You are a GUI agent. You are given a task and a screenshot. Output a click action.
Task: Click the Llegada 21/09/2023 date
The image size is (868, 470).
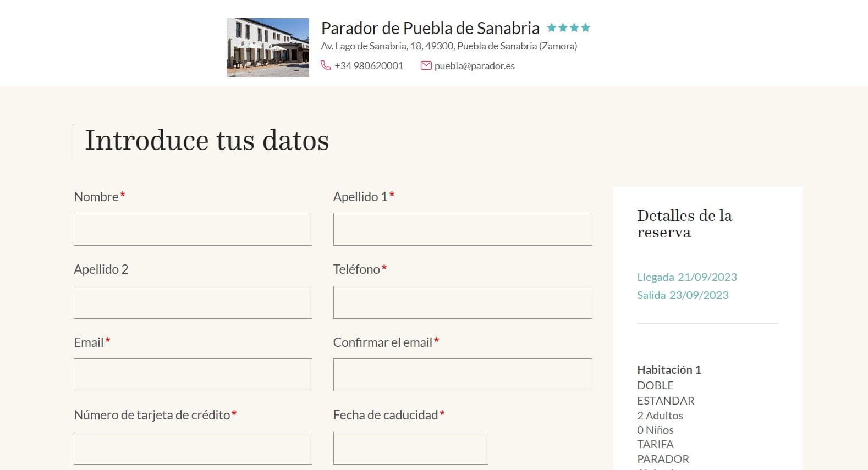click(687, 277)
